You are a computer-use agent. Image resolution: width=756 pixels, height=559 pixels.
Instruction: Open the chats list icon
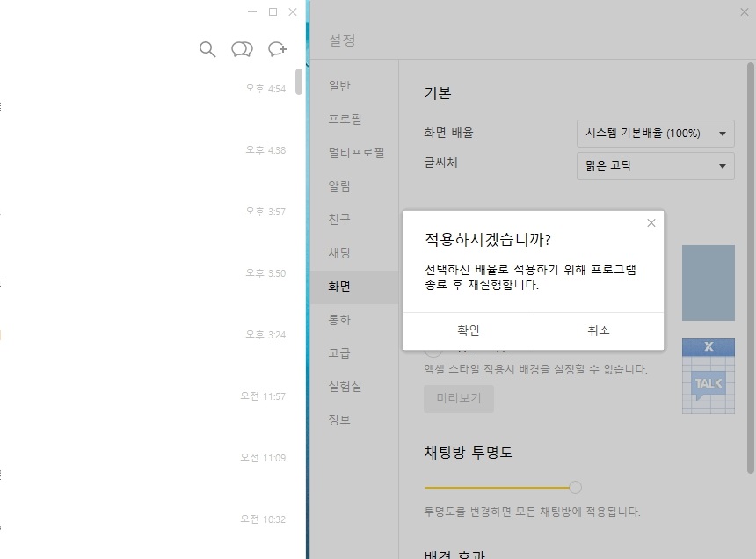point(242,49)
